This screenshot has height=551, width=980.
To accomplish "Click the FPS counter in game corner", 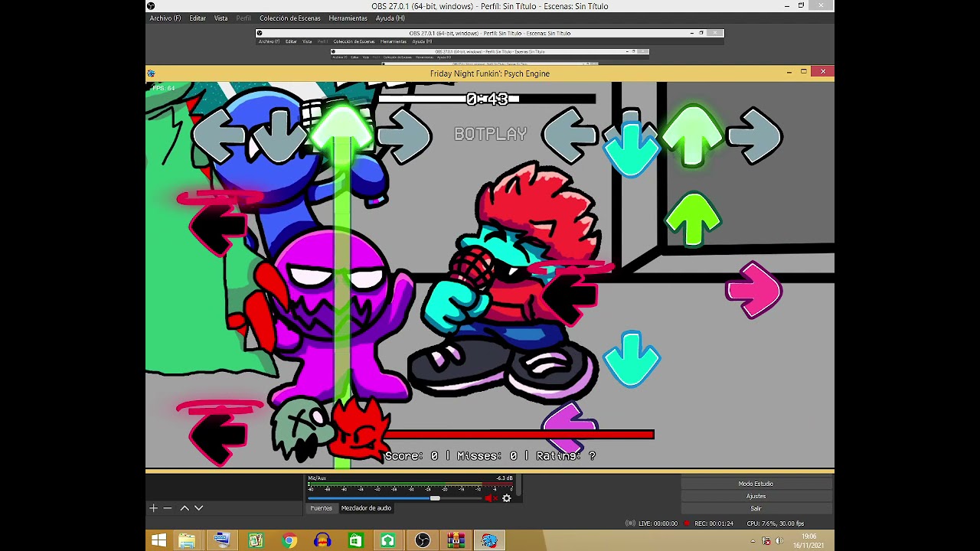I will 163,89.
